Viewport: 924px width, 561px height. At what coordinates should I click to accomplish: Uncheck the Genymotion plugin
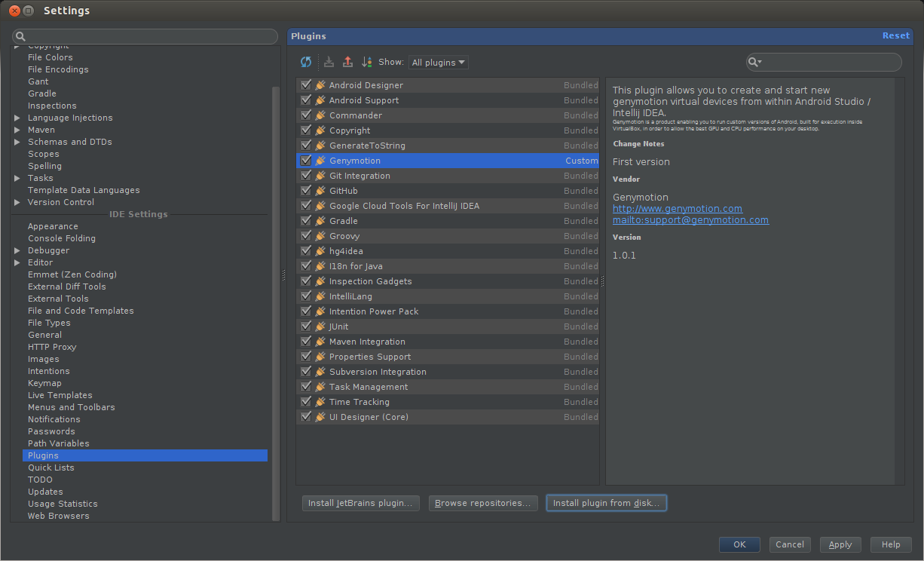(305, 161)
